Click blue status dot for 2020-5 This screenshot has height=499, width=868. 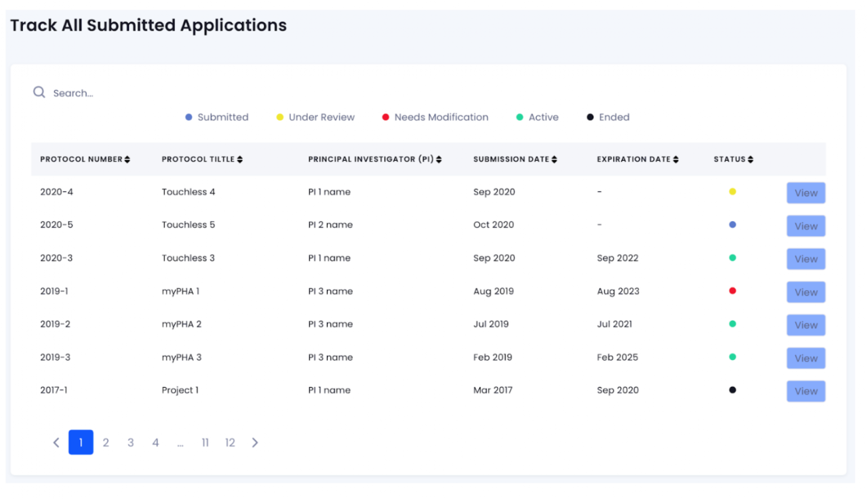click(732, 224)
